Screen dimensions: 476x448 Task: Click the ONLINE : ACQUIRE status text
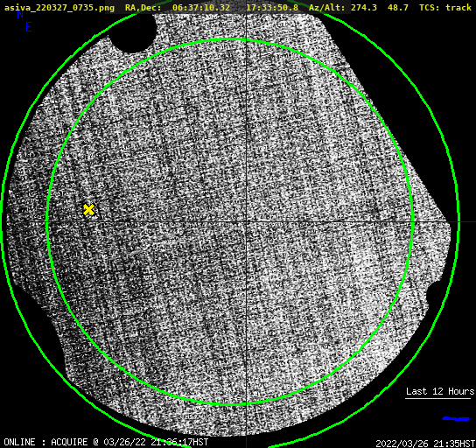[x=45, y=442]
